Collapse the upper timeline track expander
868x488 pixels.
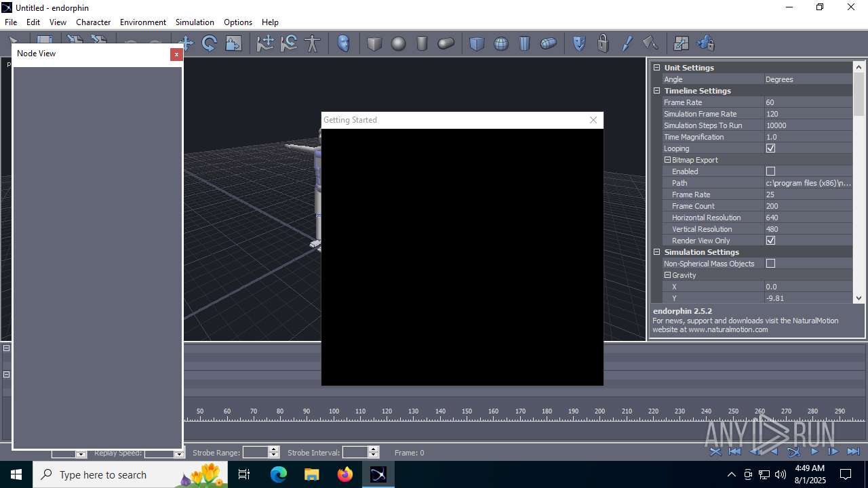point(6,348)
